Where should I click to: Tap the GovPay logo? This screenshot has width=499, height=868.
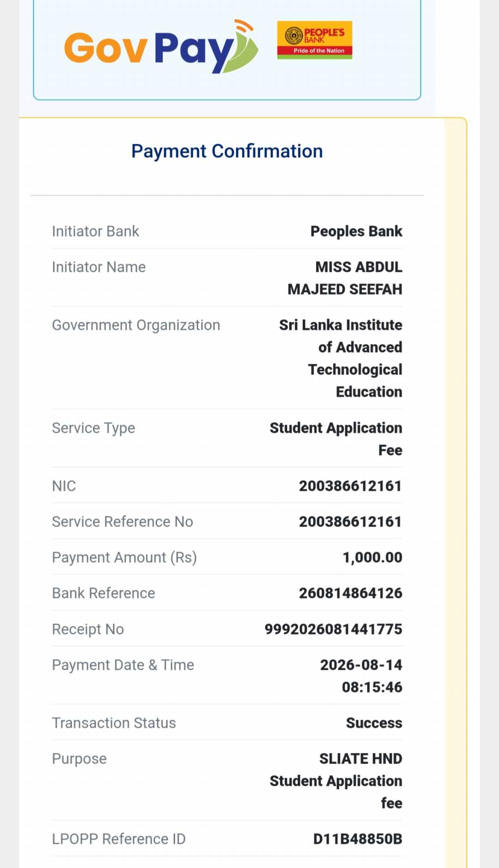click(x=161, y=46)
